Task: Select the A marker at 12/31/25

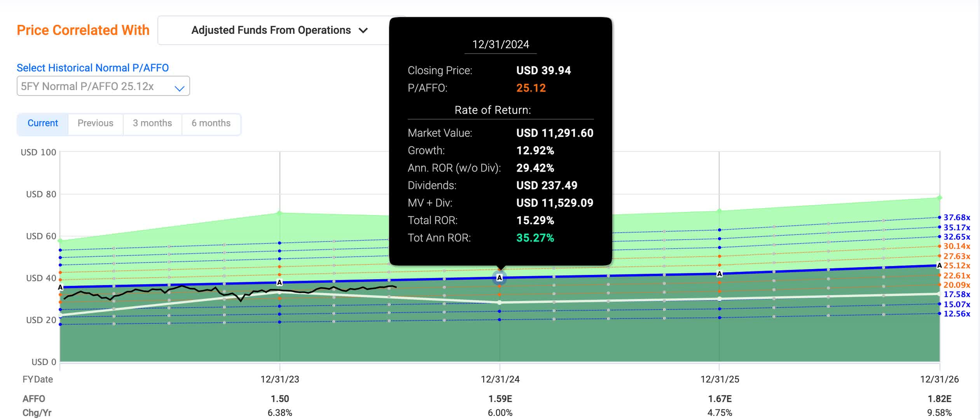Action: [x=719, y=274]
